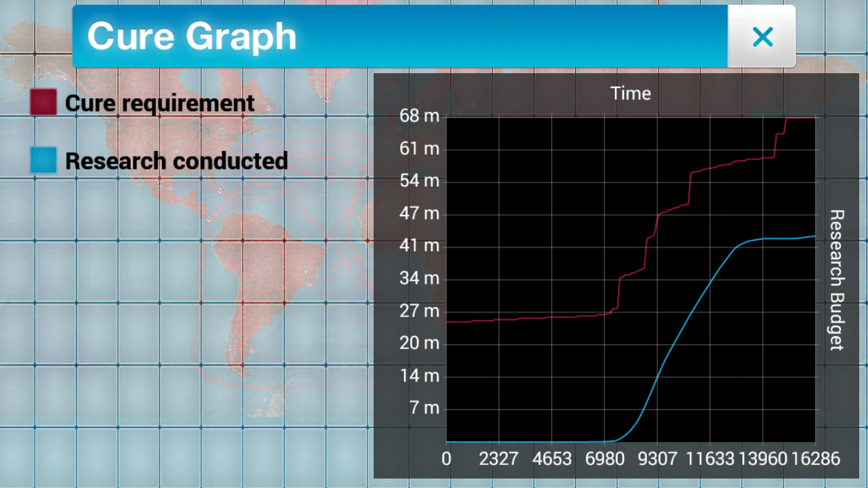Click the '54 m' y-axis value
868x488 pixels.
419,181
